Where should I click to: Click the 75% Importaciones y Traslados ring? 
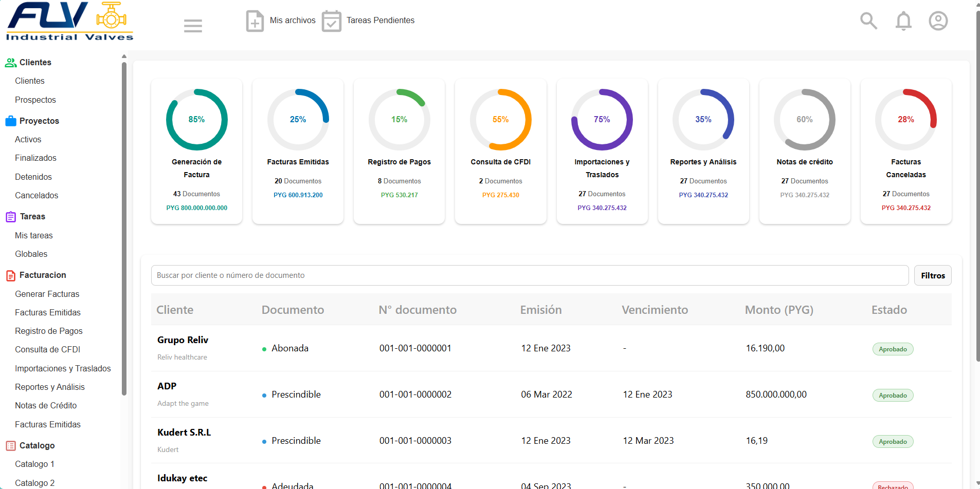pyautogui.click(x=602, y=120)
